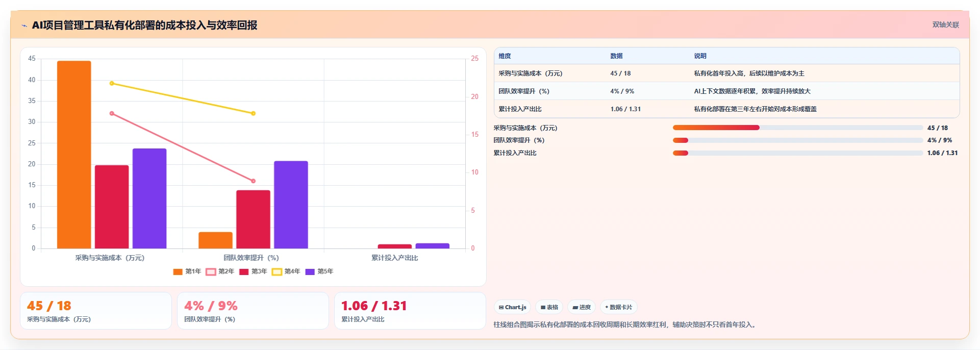Viewport: 980px width, 350px height.
Task: Click the purple 累计投入产出比 bar
Action: [x=432, y=246]
